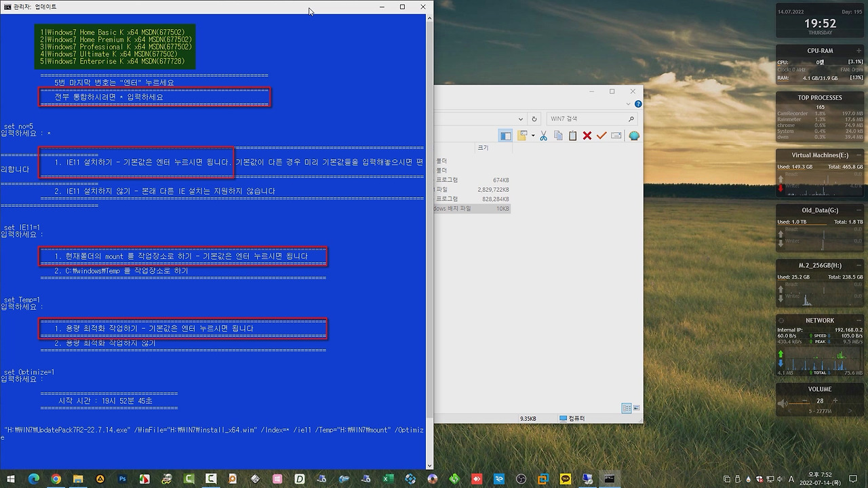Click the Classic Shell seashell icon

point(634,136)
